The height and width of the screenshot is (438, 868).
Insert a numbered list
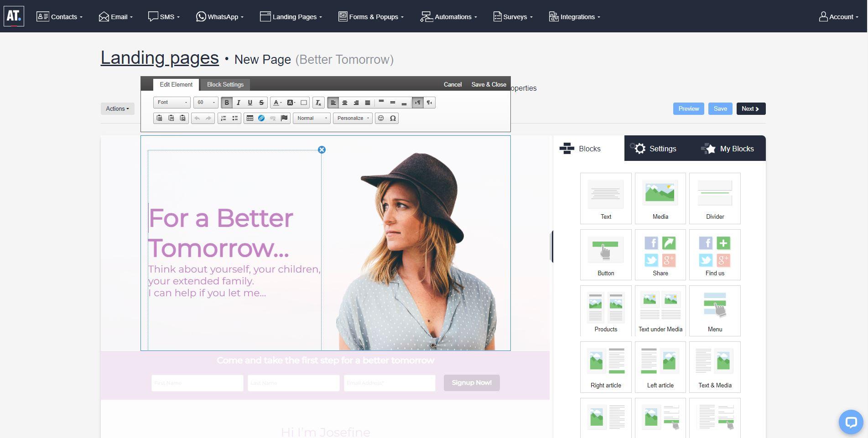tap(223, 119)
